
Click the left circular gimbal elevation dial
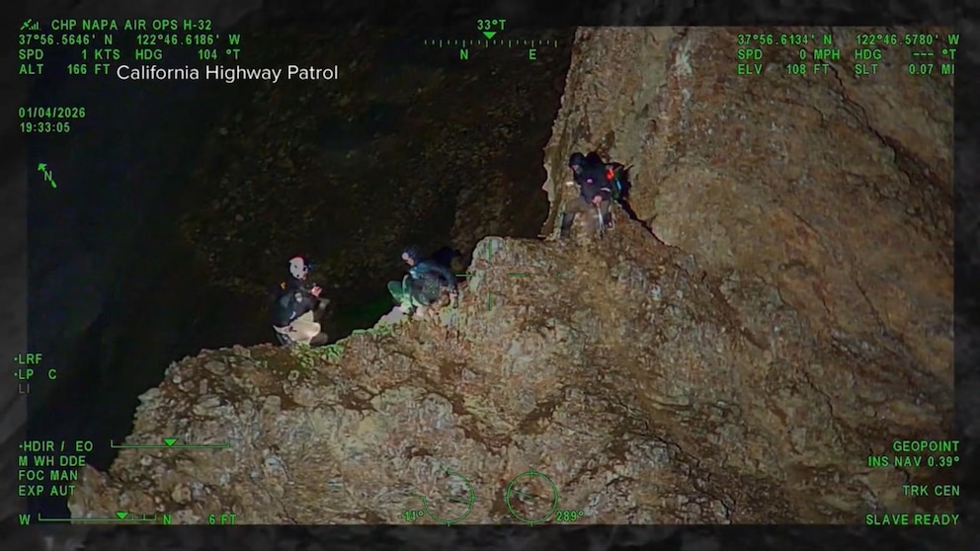[x=449, y=497]
